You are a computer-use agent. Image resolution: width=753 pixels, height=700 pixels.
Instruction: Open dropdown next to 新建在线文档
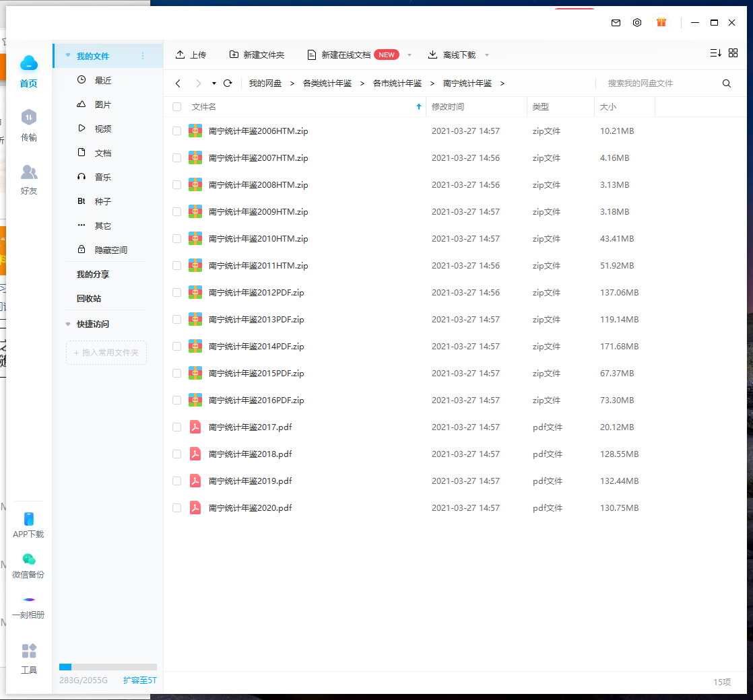coord(410,55)
